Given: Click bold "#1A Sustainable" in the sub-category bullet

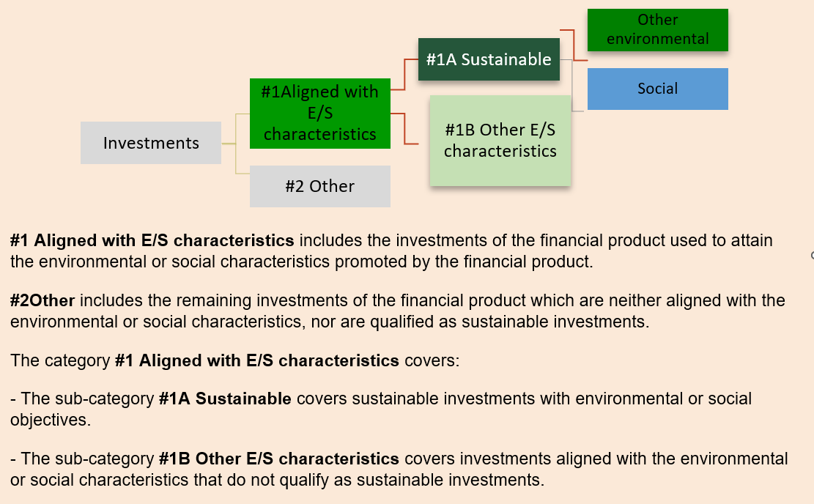Looking at the screenshot, I should coord(225,399).
